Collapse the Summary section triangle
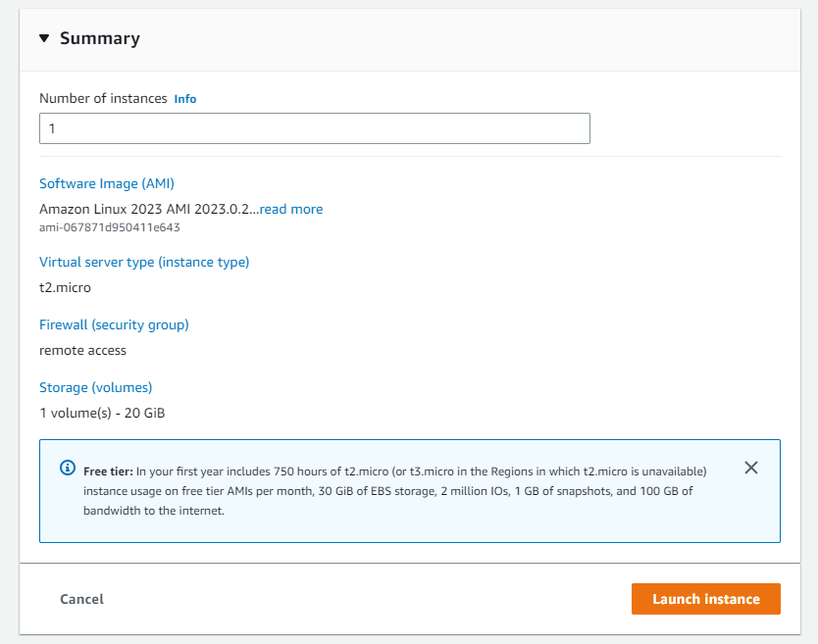The image size is (818, 644). (x=44, y=38)
